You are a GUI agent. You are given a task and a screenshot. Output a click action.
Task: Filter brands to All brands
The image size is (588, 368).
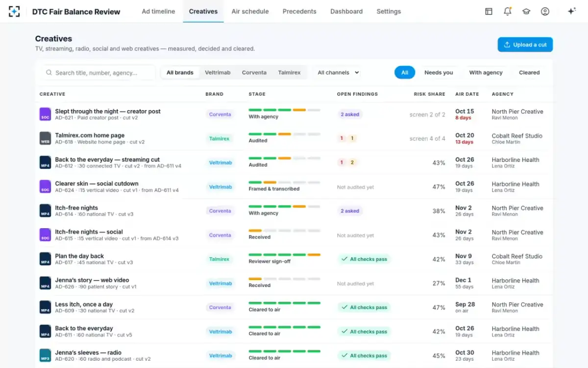pos(180,73)
